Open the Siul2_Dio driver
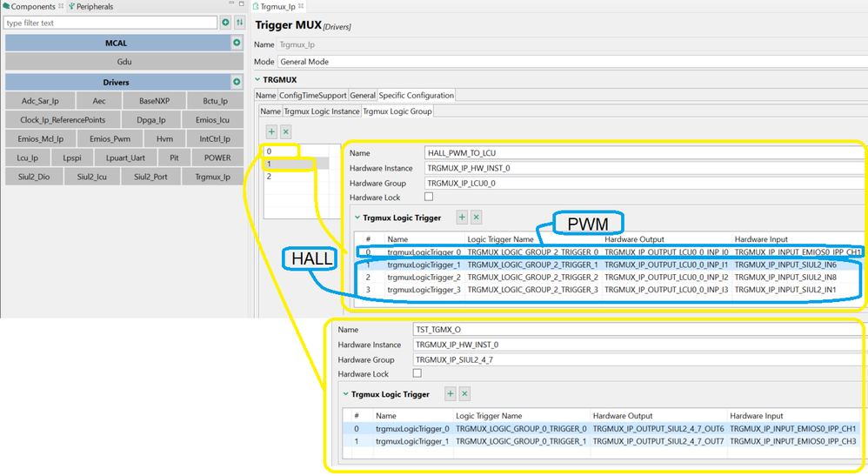 coord(34,177)
